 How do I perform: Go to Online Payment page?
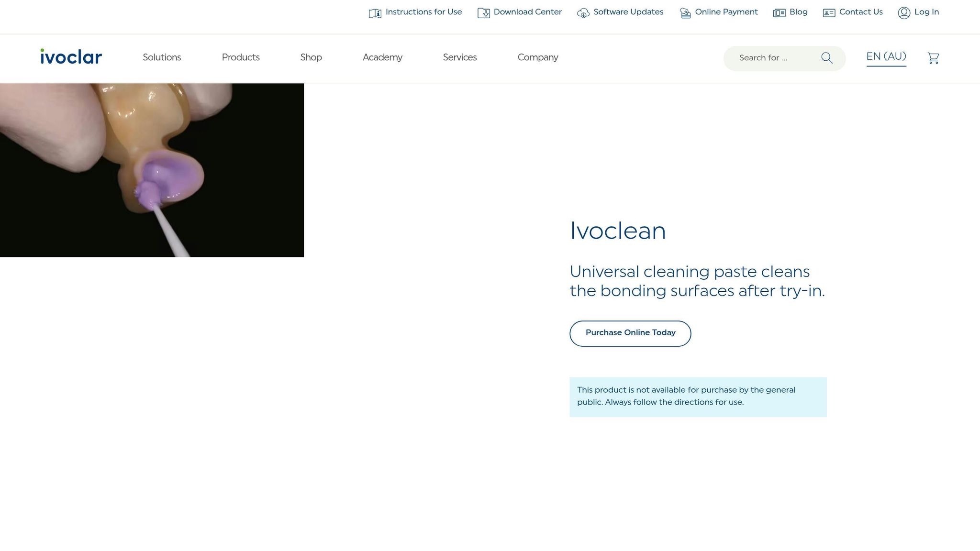click(726, 12)
